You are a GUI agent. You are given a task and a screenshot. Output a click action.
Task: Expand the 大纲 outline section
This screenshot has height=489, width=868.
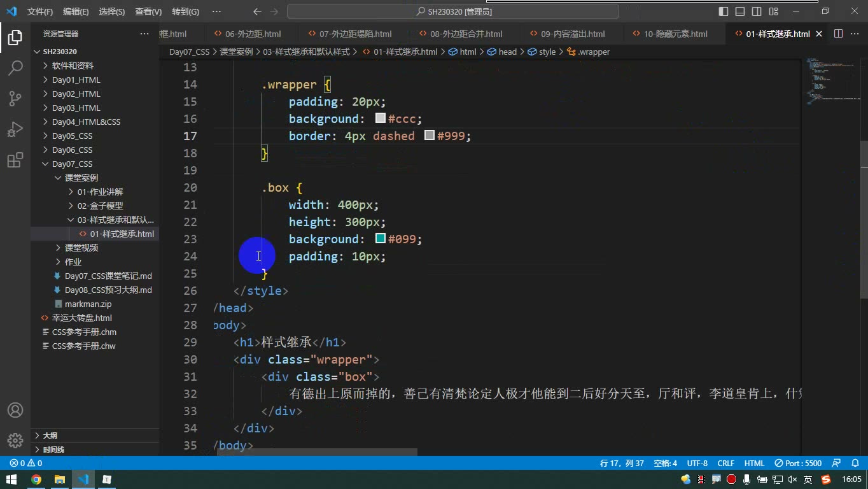click(95, 436)
